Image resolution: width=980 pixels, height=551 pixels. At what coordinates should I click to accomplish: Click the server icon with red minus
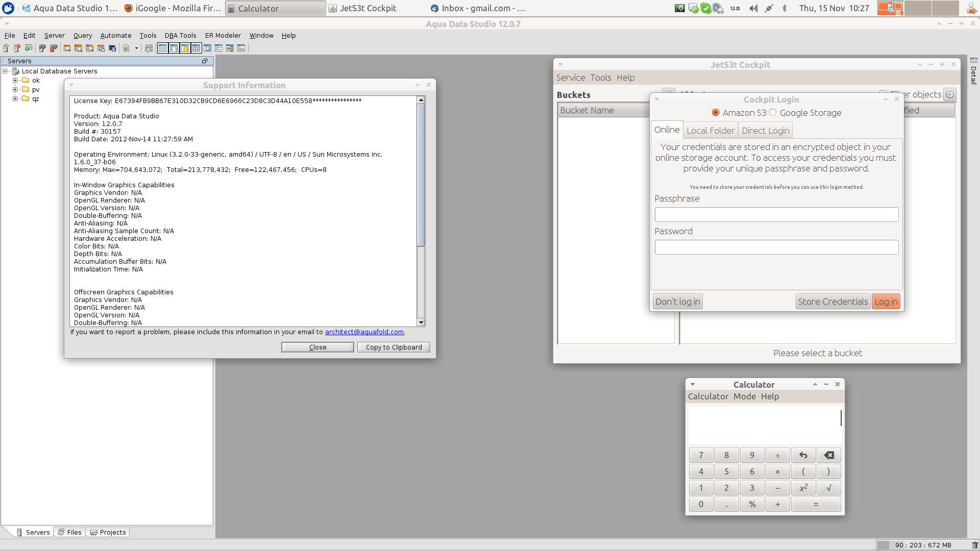coord(17,48)
